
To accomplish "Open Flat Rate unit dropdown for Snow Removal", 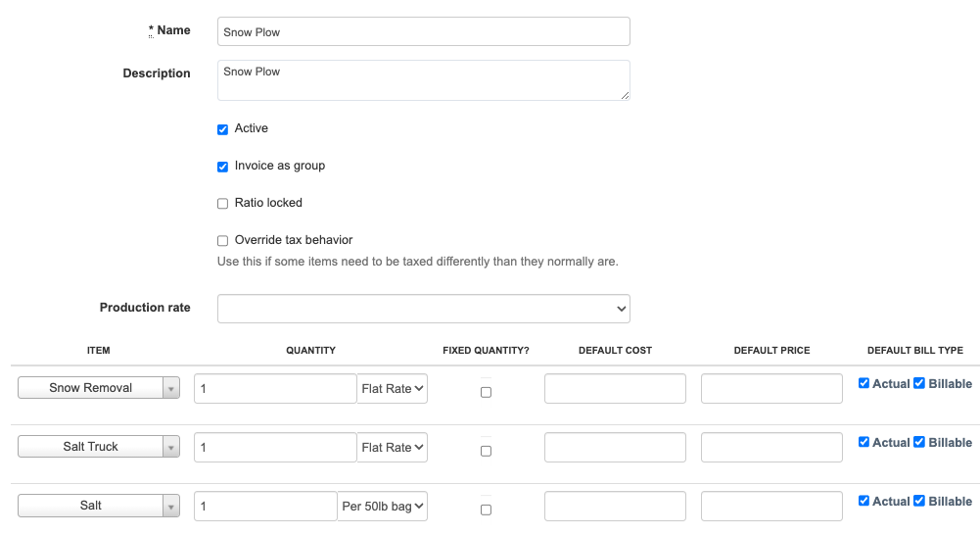I will [x=393, y=389].
